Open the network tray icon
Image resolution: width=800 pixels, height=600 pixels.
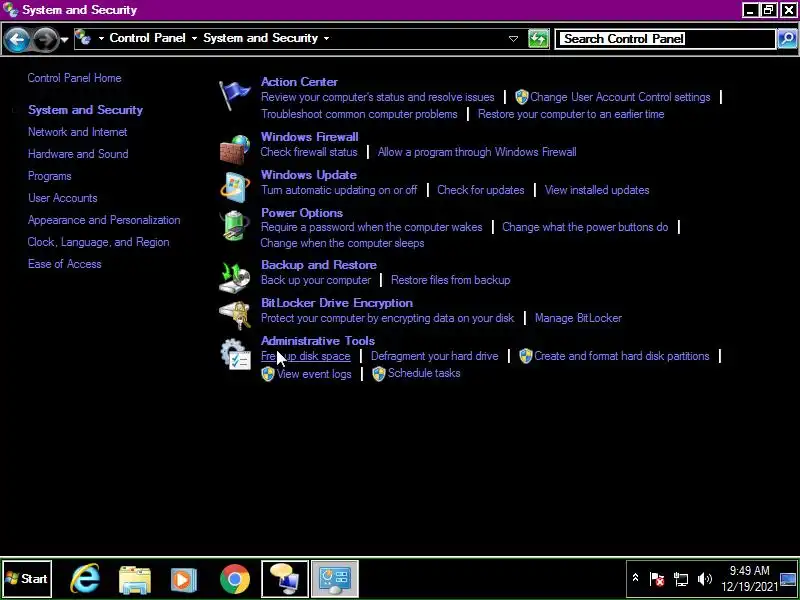pyautogui.click(x=681, y=579)
